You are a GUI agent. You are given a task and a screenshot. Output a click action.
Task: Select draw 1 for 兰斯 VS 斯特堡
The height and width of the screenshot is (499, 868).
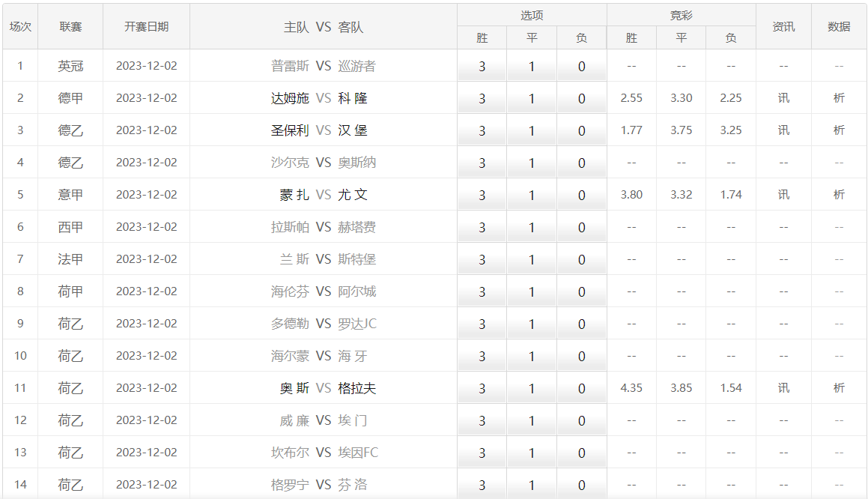pos(532,259)
